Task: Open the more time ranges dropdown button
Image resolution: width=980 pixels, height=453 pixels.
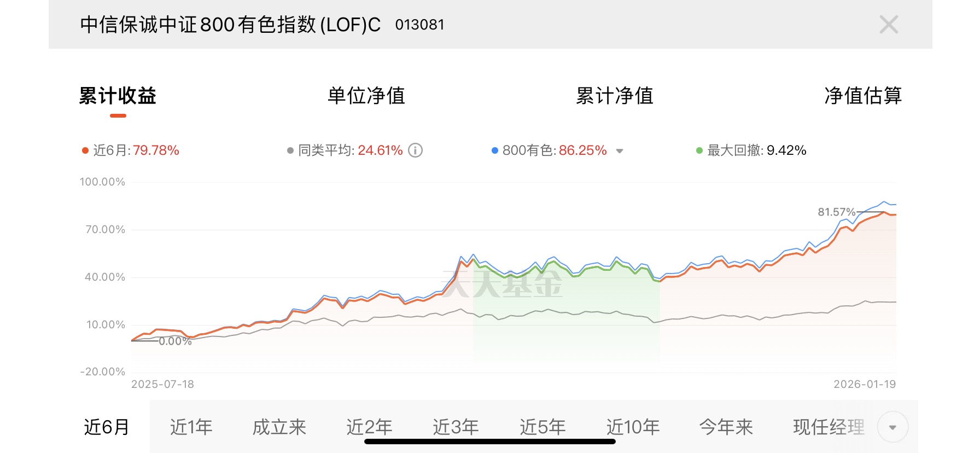Action: click(892, 427)
